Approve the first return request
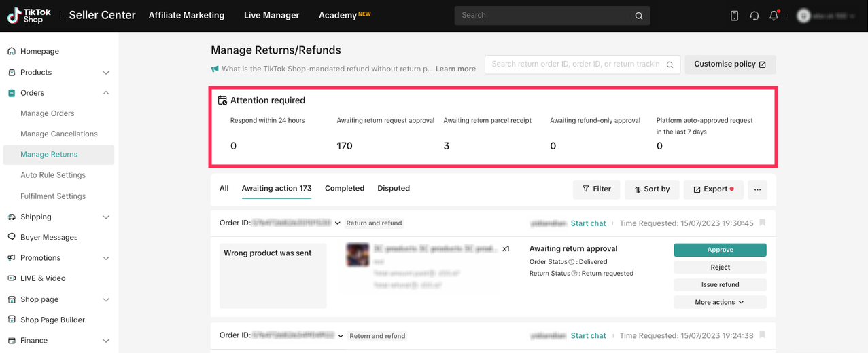Viewport: 868px width, 353px height. (720, 250)
